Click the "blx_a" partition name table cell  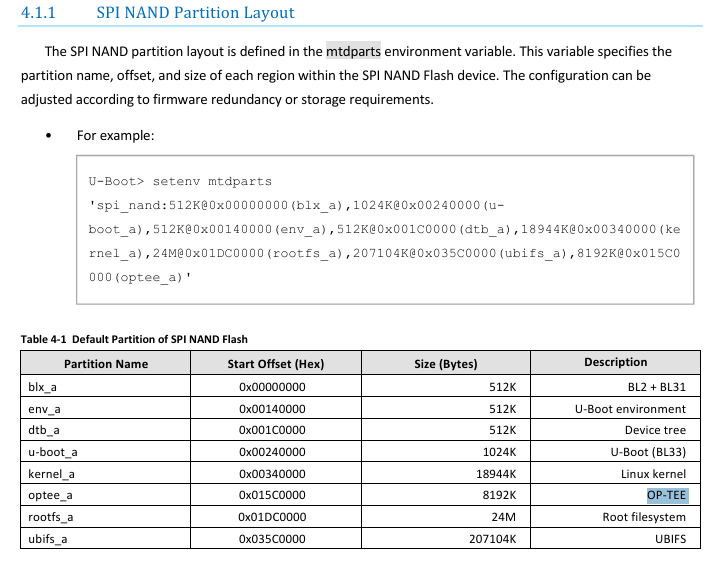44,386
